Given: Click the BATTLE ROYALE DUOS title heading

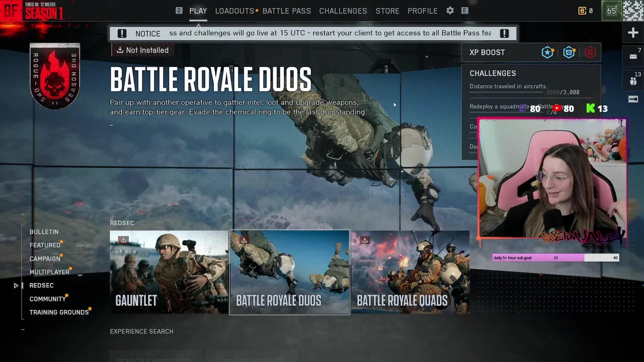Looking at the screenshot, I should click(211, 79).
